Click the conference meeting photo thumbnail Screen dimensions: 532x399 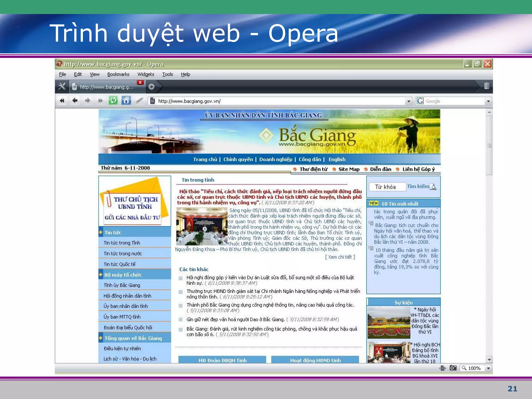(202, 226)
